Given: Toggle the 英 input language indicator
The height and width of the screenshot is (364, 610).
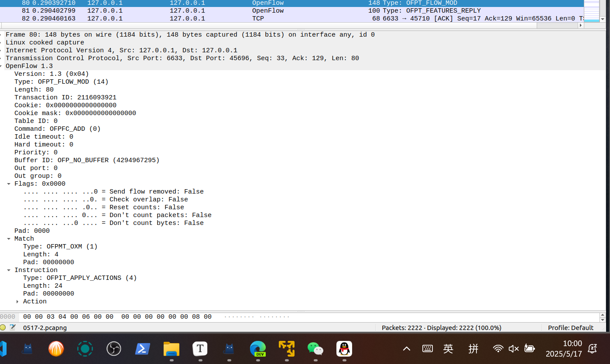Looking at the screenshot, I should (448, 349).
